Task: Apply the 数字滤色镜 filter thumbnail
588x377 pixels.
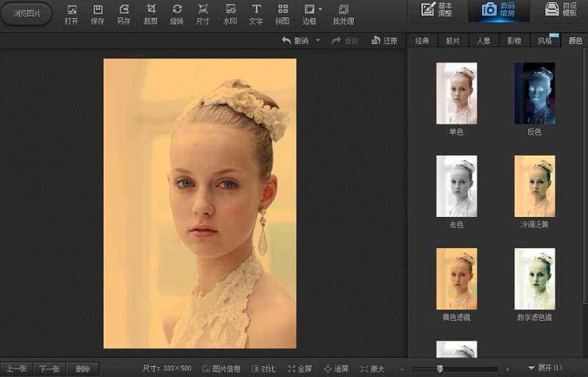Action: pyautogui.click(x=535, y=278)
